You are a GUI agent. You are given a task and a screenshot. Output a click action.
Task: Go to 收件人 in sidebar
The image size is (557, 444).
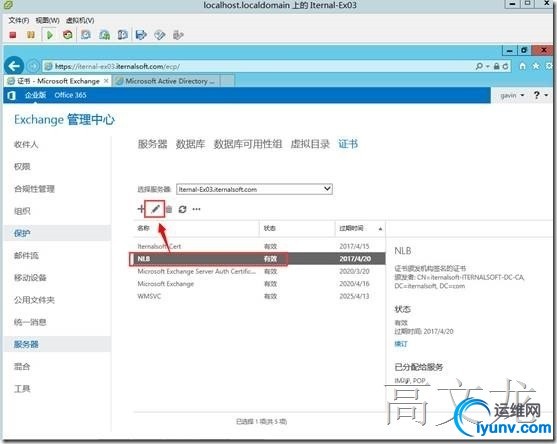[26, 145]
